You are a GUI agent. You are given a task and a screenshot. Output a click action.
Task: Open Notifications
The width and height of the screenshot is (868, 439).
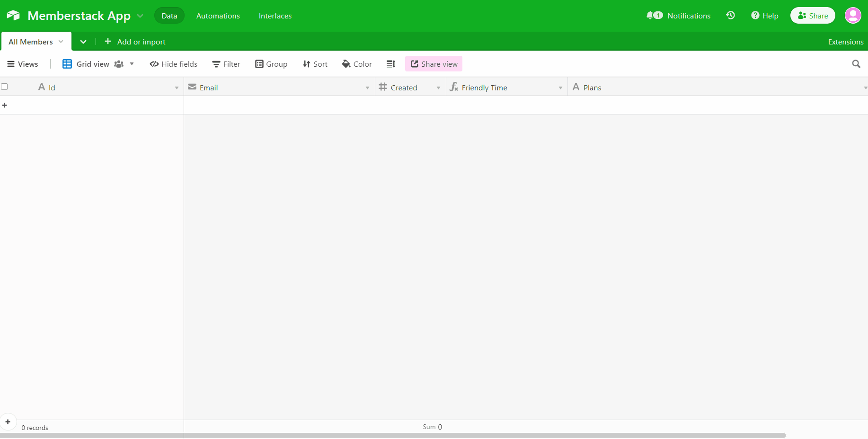point(689,16)
